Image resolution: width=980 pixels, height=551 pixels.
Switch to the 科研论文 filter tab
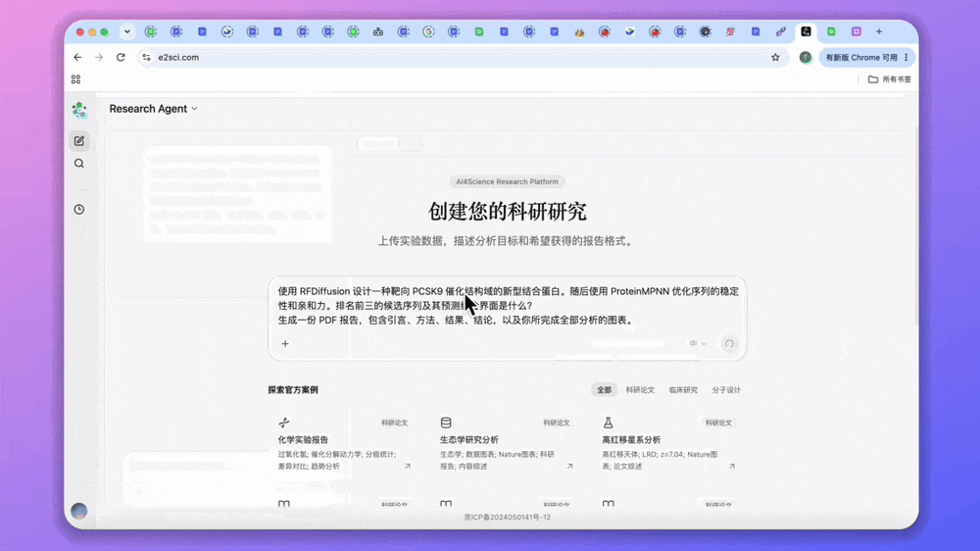click(x=640, y=389)
